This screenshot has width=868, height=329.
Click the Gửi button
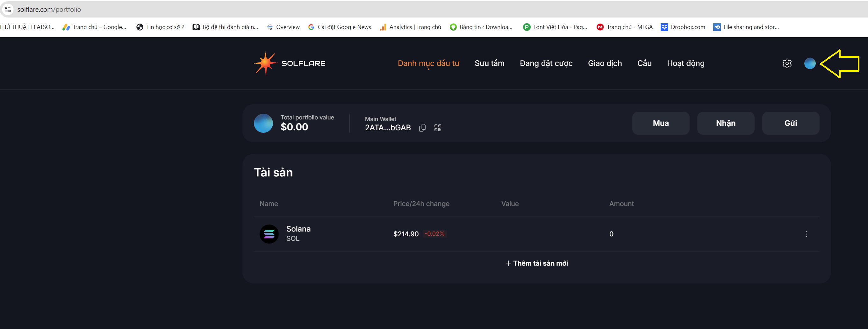click(x=791, y=123)
